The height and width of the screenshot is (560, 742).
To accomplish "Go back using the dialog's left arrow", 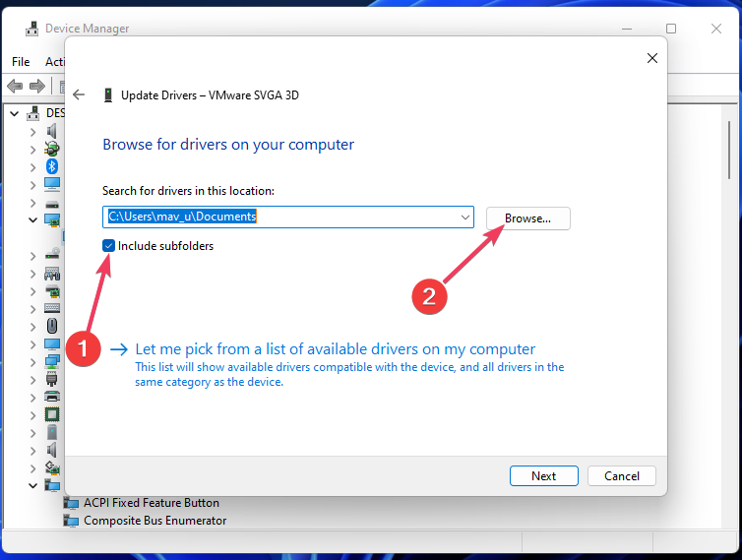I will tap(79, 94).
